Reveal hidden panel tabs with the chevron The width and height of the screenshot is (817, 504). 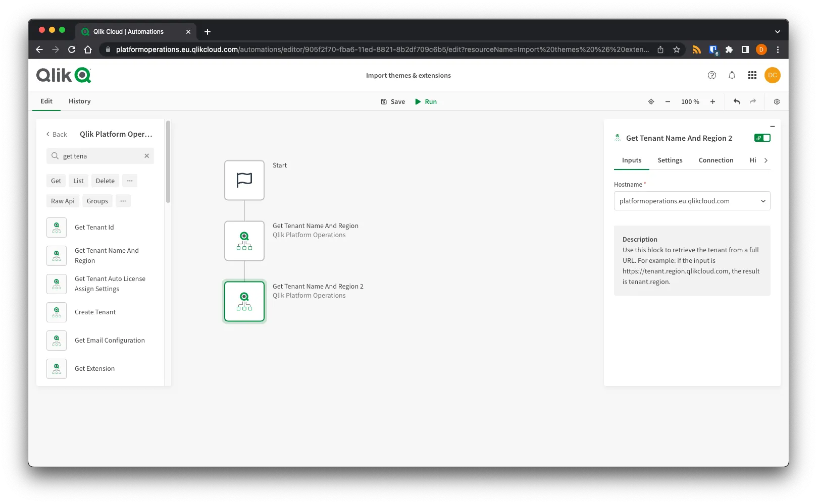(766, 160)
